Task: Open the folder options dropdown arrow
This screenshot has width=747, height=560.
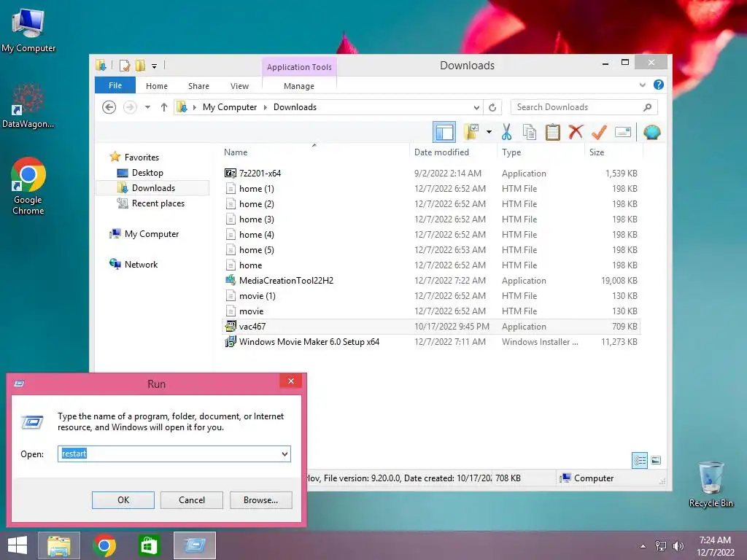Action: point(489,132)
